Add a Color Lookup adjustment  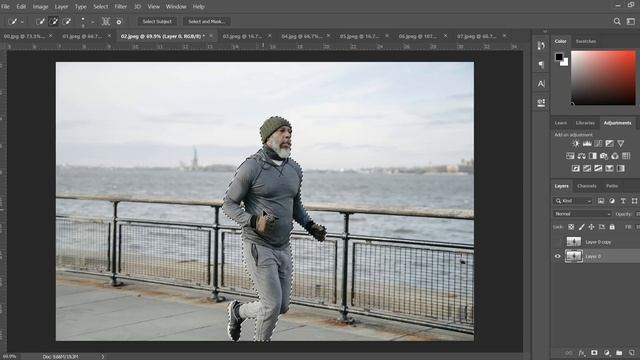[626, 156]
